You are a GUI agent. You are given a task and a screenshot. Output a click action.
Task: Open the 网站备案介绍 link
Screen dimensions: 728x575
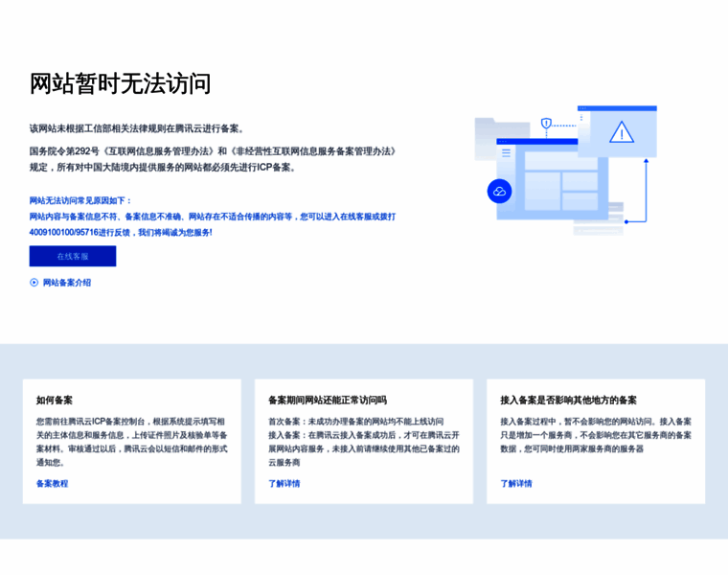tap(67, 283)
